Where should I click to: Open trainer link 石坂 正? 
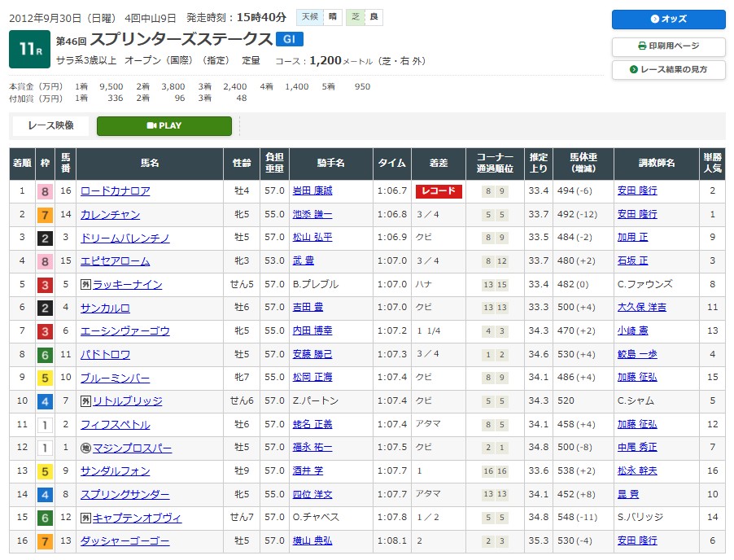click(631, 261)
